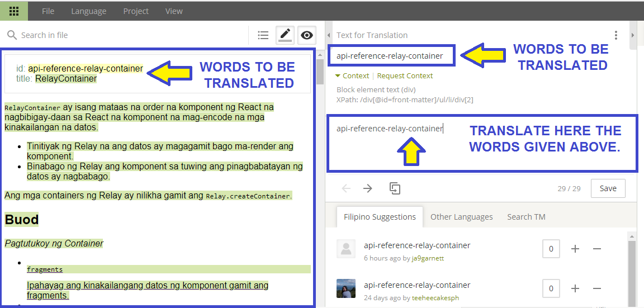Click the Block element text (div) line
The height and width of the screenshot is (308, 644).
tap(376, 89)
